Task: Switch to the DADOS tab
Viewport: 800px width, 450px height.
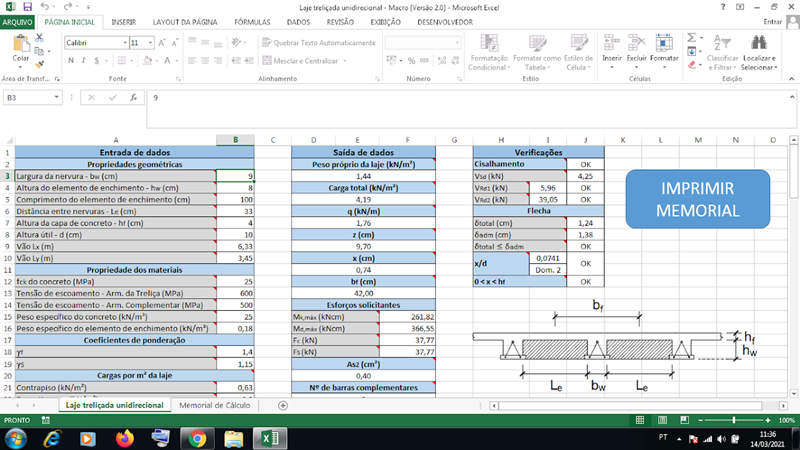Action: click(298, 22)
